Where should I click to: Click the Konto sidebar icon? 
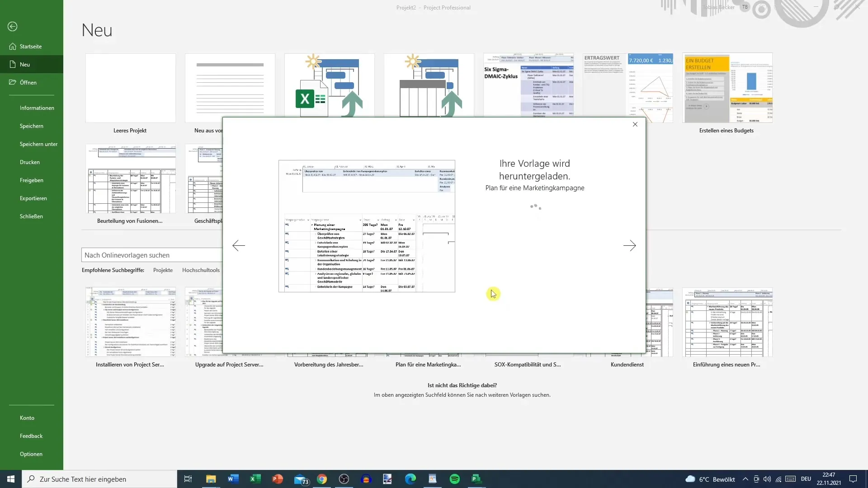27,417
